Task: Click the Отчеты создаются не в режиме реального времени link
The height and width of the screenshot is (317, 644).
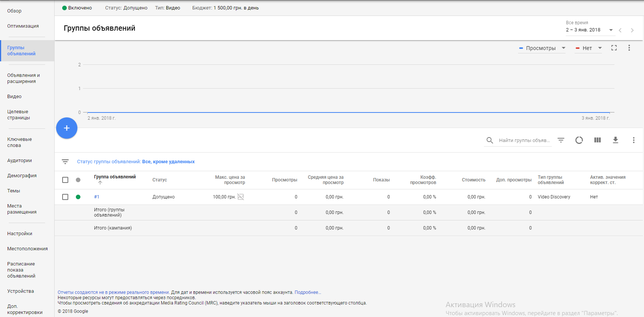Action: (113, 292)
